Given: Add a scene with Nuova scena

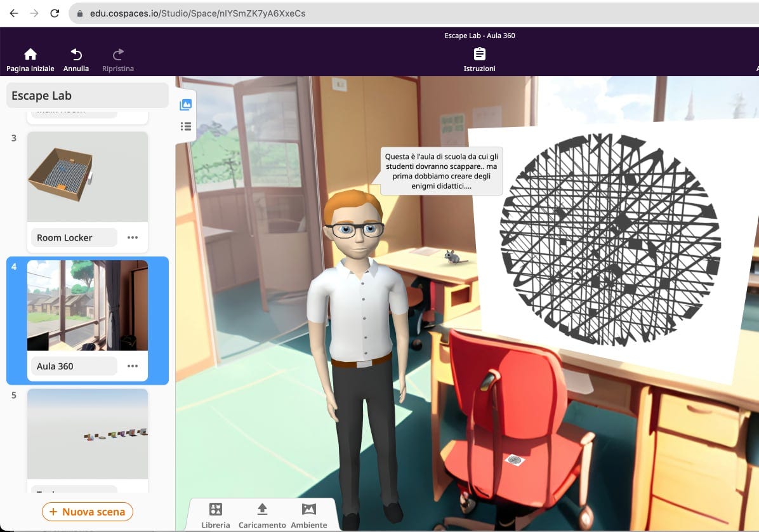Looking at the screenshot, I should click(x=88, y=512).
